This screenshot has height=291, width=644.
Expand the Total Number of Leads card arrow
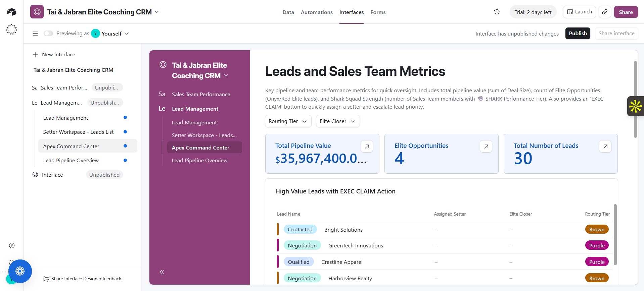pos(605,146)
